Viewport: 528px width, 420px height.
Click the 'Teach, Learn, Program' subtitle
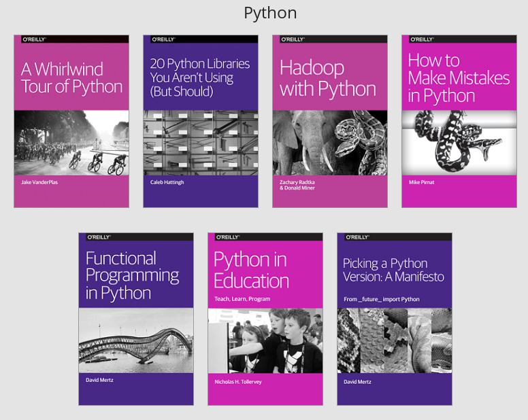click(242, 299)
